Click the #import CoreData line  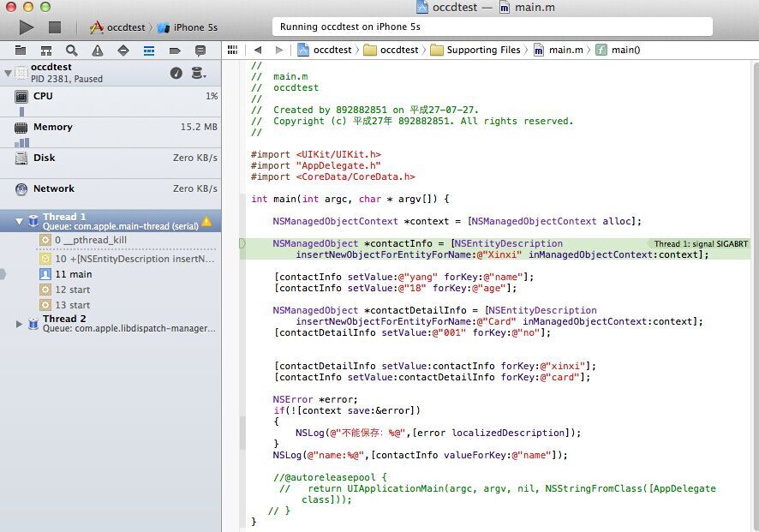(333, 176)
